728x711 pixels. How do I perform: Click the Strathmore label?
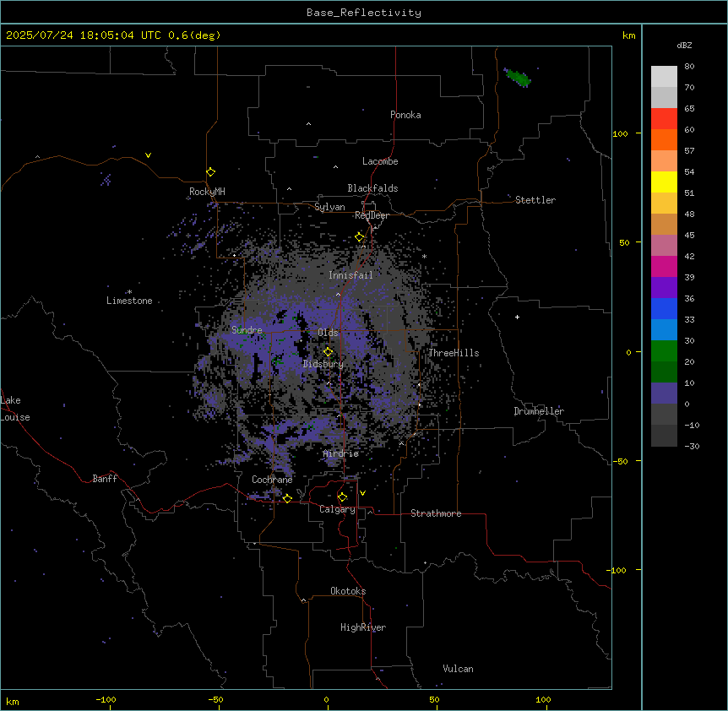436,513
